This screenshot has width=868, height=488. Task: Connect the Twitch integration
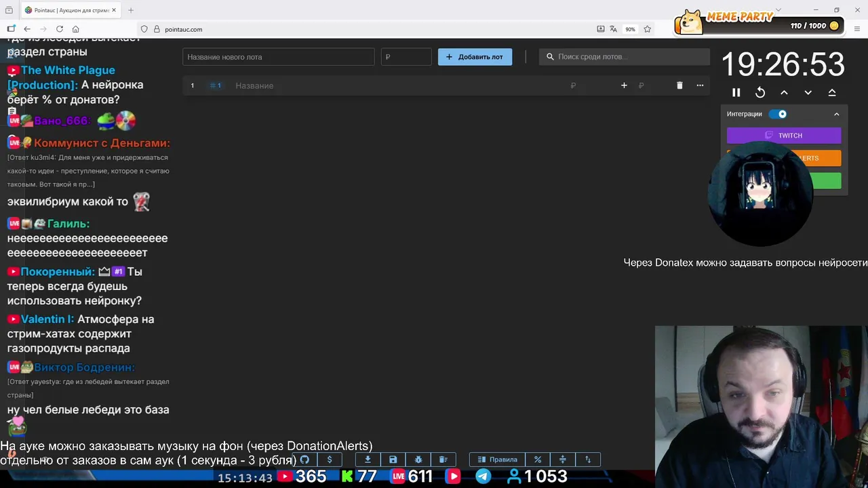pos(784,136)
